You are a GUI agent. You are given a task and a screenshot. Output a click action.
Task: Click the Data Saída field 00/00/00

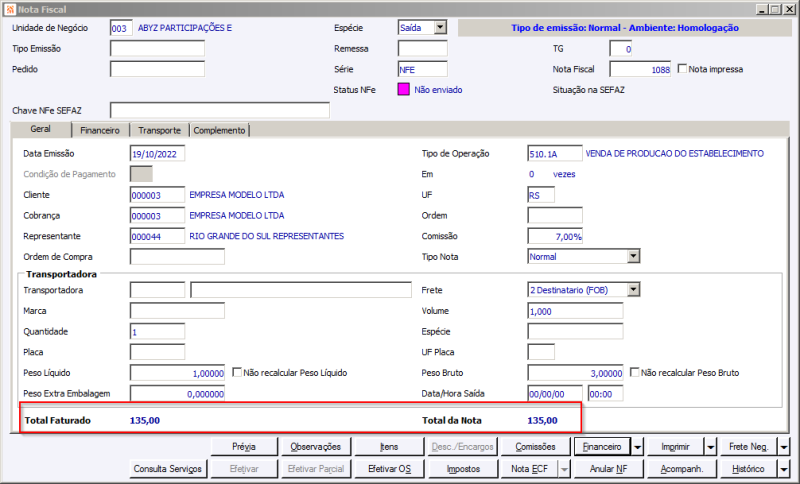[555, 394]
